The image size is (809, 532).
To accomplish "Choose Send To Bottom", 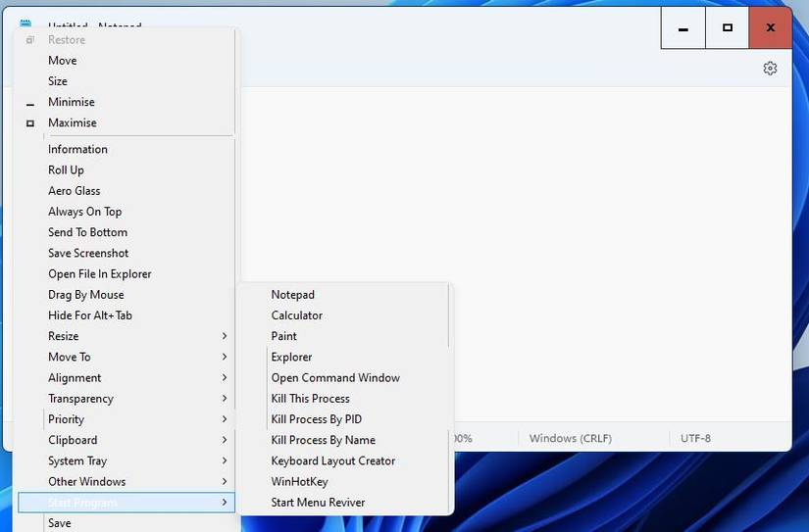I will coord(126,232).
